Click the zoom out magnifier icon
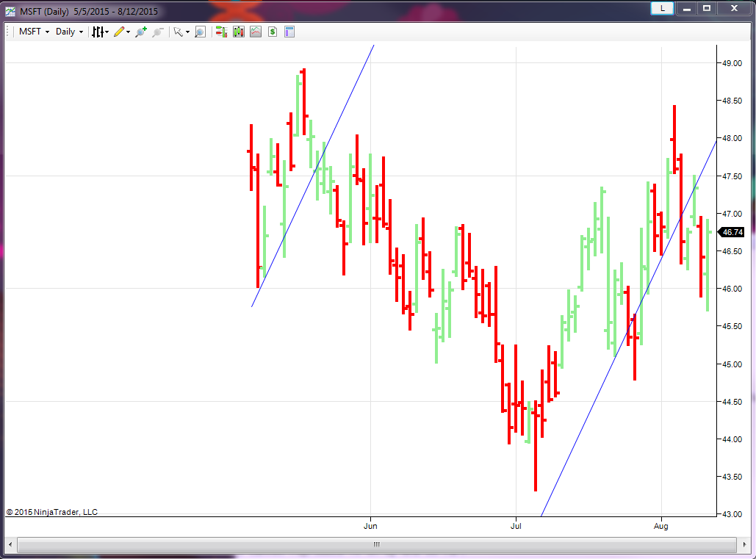 pyautogui.click(x=158, y=32)
